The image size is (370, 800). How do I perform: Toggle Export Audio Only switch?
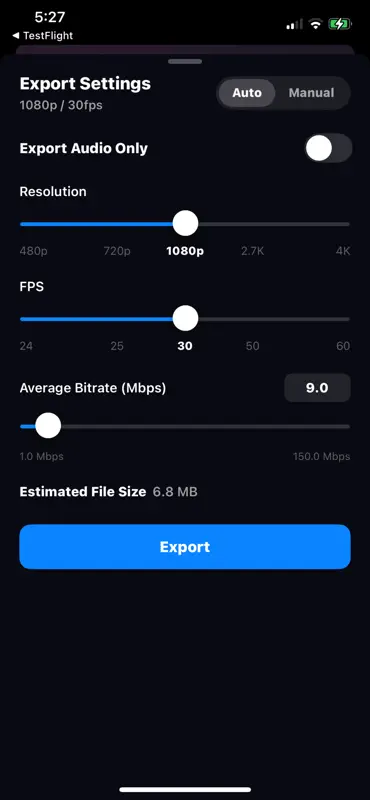pos(329,148)
